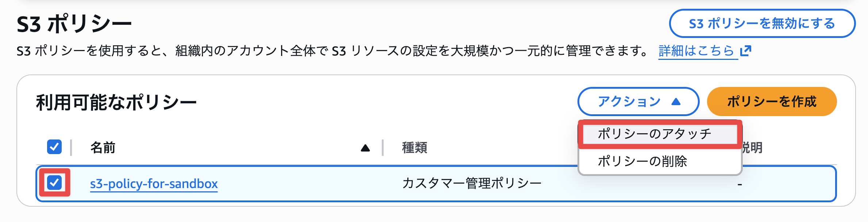Open the 詳細はこちら link
This screenshot has height=222, width=868.
(x=696, y=51)
